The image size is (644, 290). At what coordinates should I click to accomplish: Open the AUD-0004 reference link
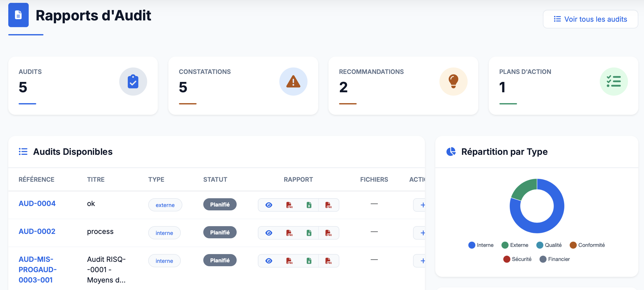click(x=37, y=203)
